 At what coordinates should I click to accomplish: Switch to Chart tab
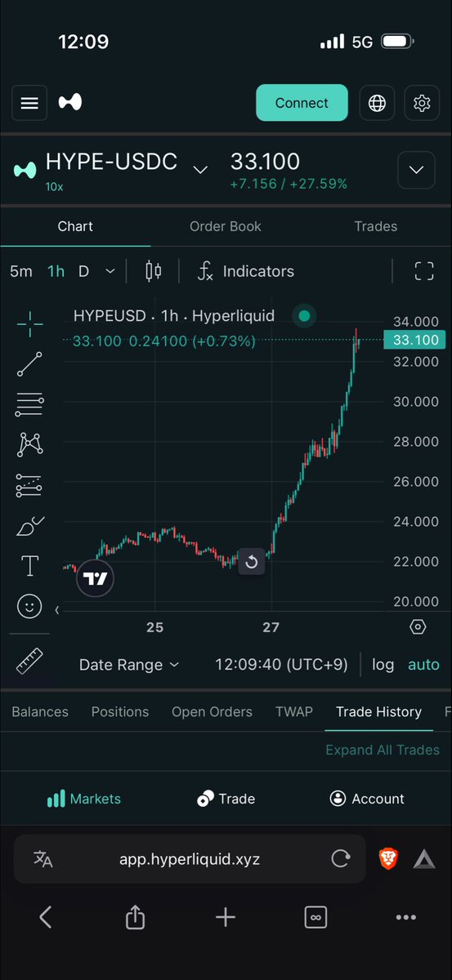click(75, 226)
